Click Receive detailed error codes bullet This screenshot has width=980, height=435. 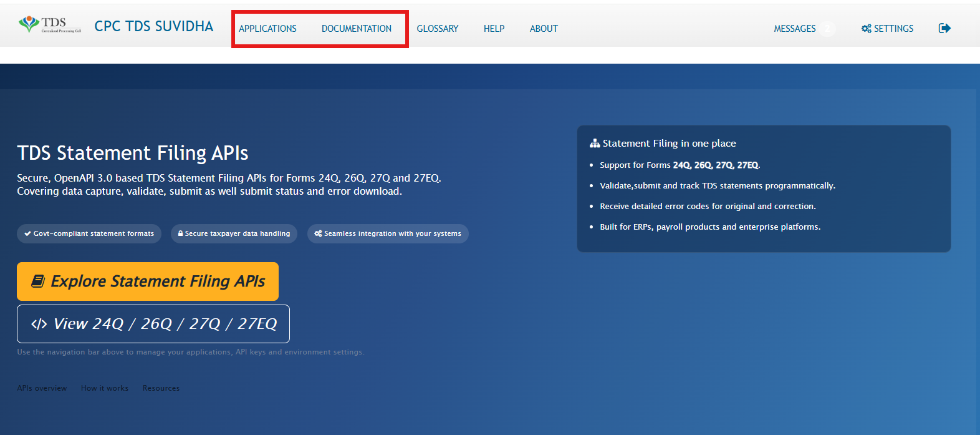(708, 207)
